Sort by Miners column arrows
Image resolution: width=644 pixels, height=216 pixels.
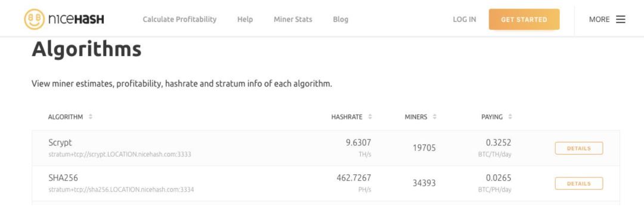[435, 117]
